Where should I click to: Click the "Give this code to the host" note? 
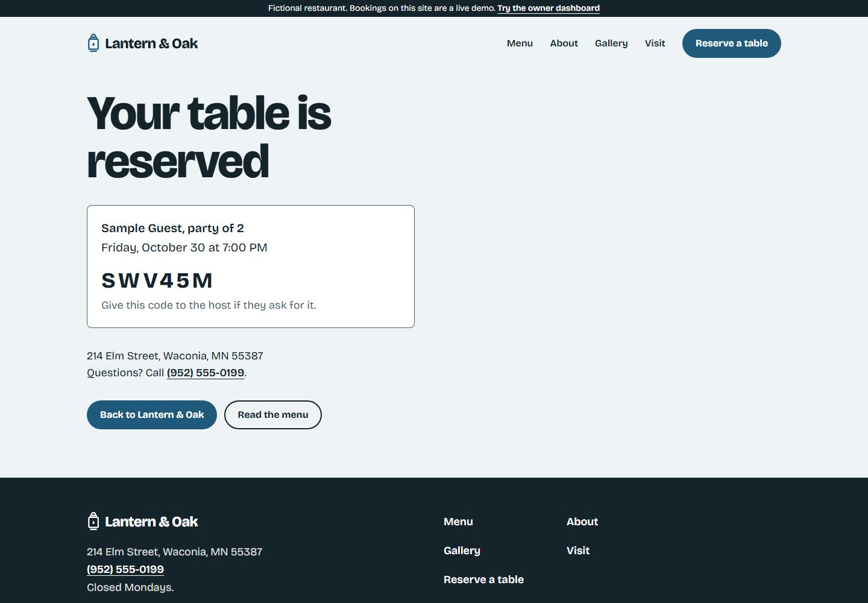click(x=209, y=305)
